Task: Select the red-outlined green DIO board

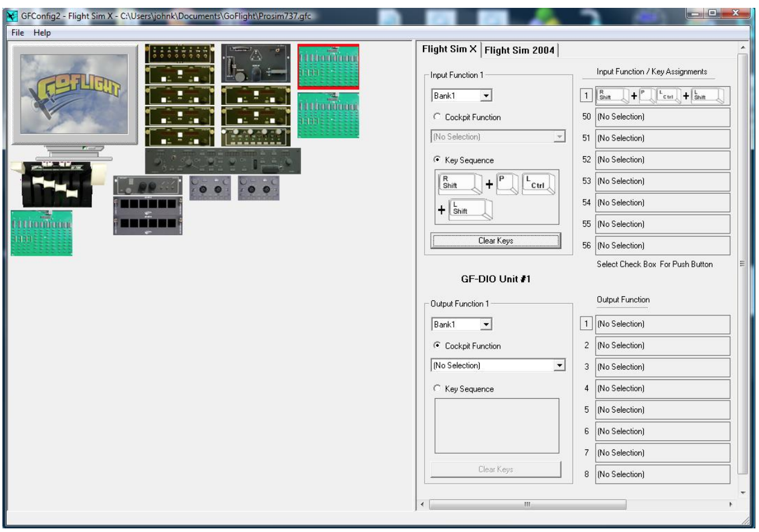Action: click(328, 67)
